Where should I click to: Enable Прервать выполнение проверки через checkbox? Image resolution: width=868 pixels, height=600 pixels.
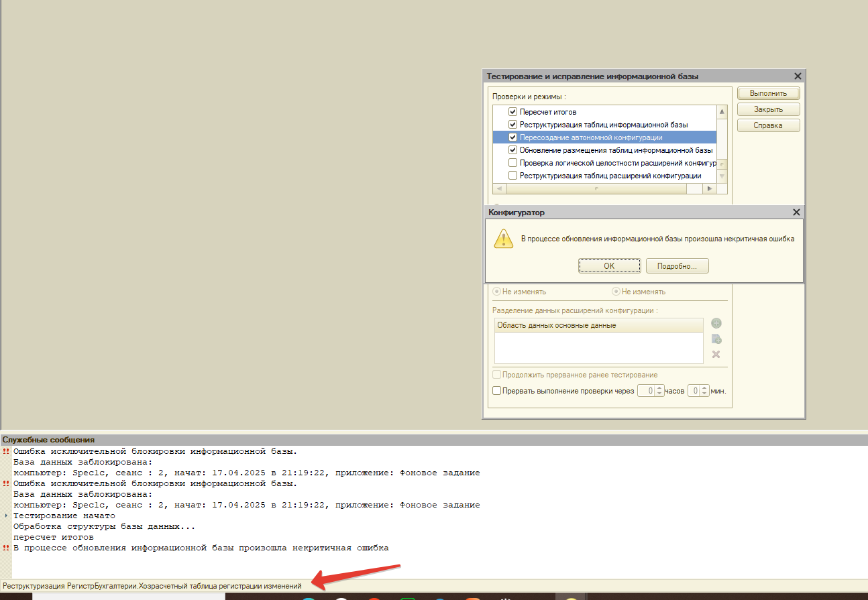[x=497, y=391]
